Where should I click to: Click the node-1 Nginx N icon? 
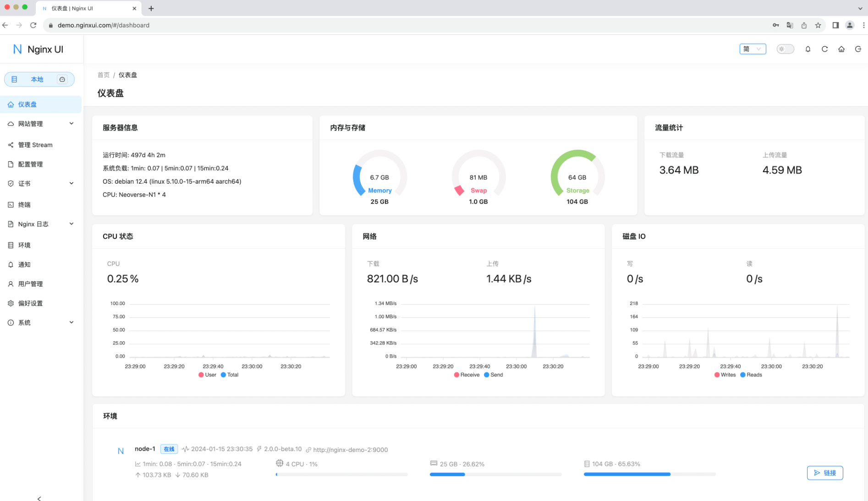tap(121, 451)
